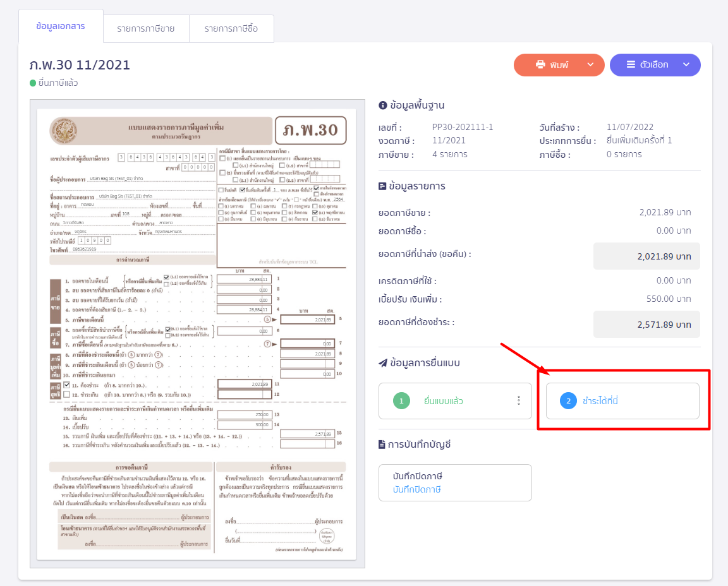Click the info icon beside ข้อมูลพื้นฐาน

click(x=382, y=105)
